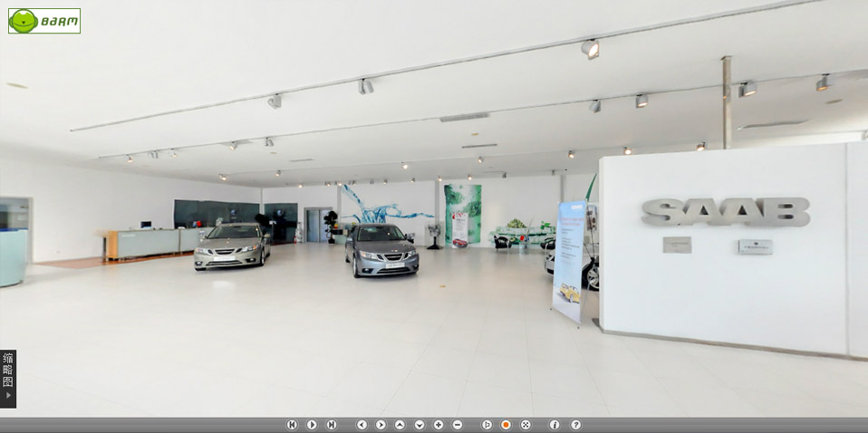The height and width of the screenshot is (433, 868).
Task: Start the panorama tour playback
Action: click(312, 425)
